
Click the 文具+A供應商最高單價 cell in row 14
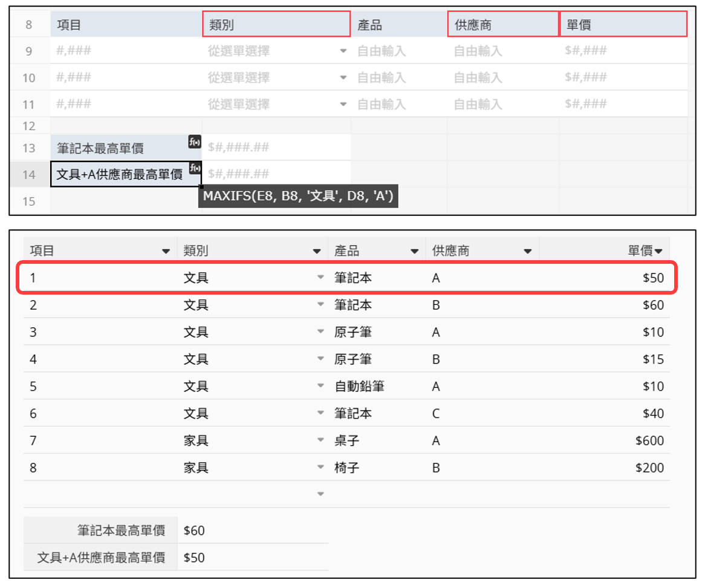point(120,175)
